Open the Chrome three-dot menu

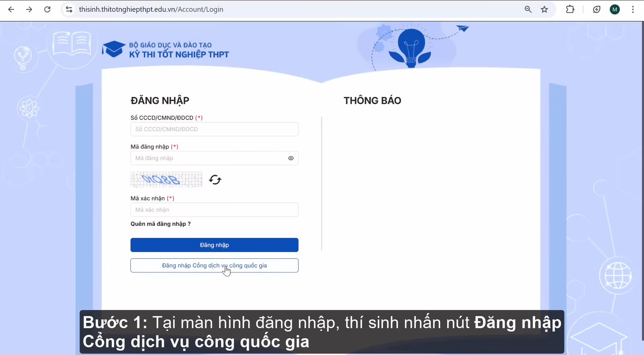(633, 9)
